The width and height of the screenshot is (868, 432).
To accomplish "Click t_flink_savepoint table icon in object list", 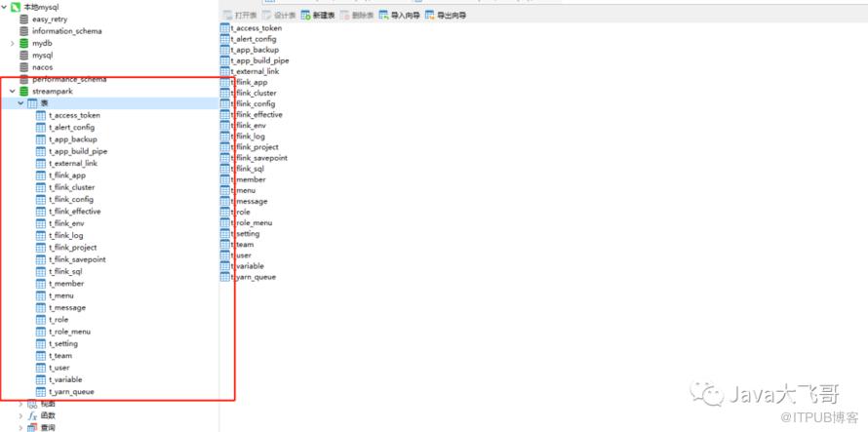I will click(224, 158).
